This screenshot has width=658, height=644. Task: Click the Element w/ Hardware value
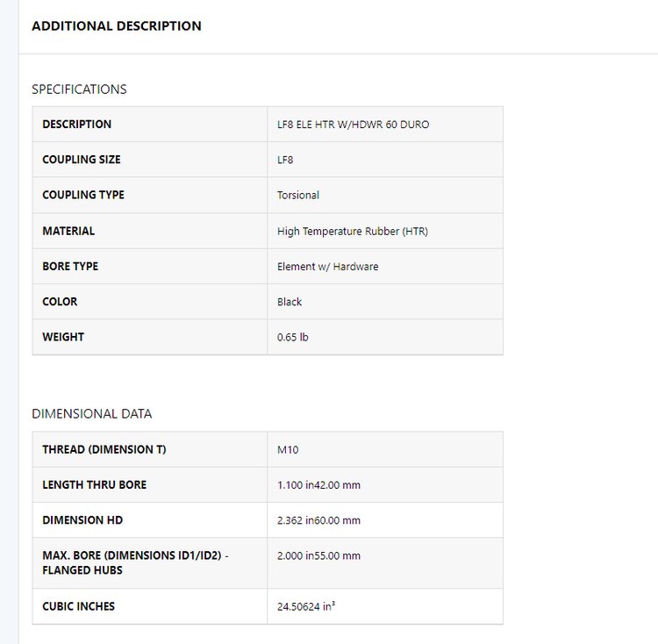pyautogui.click(x=328, y=267)
